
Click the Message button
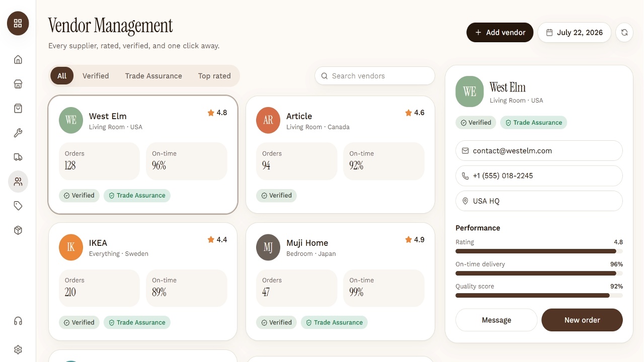(x=497, y=320)
